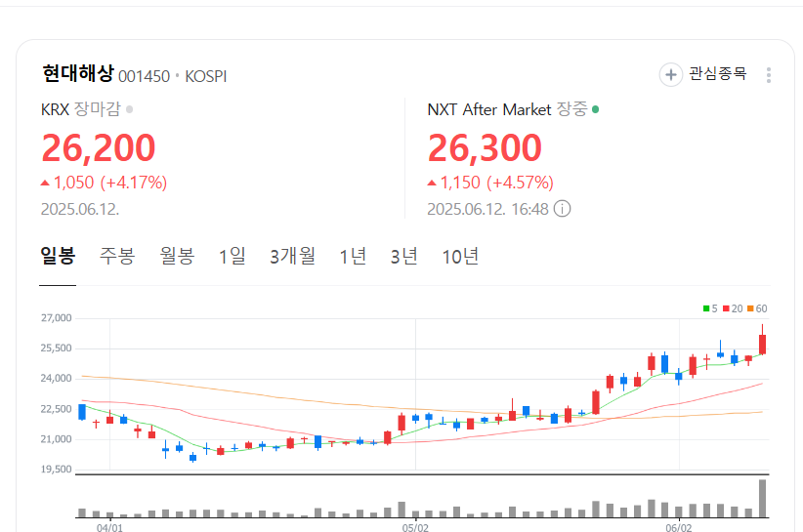Click the 24,000 y-axis price label

tap(57, 378)
